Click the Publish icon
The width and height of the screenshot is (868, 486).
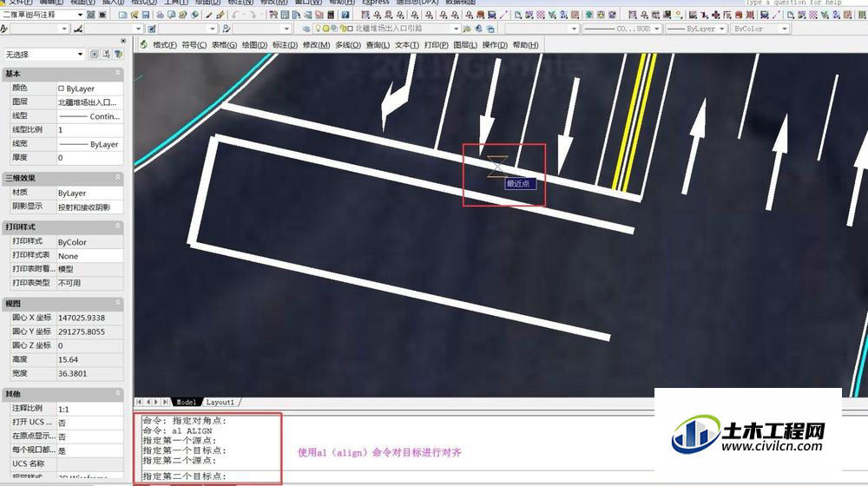tap(182, 15)
